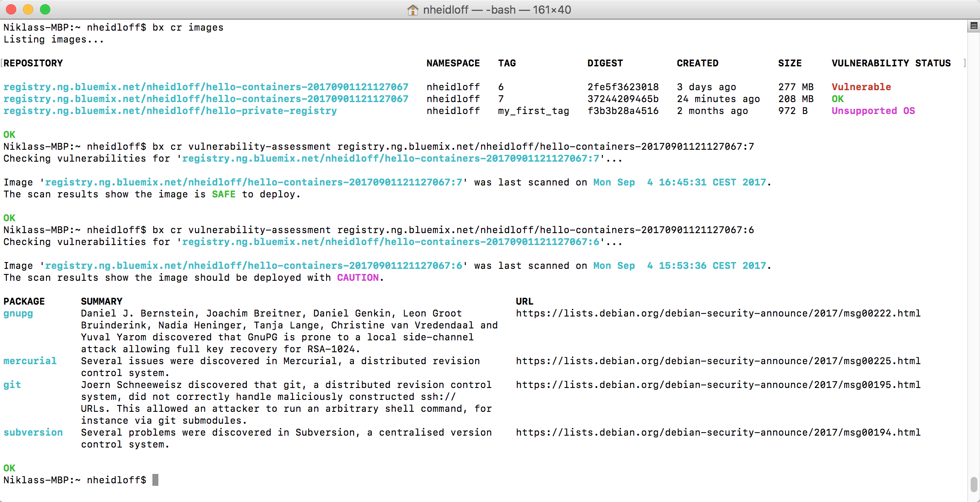Click the '277 MB' size value
The image size is (980, 502).
(796, 87)
